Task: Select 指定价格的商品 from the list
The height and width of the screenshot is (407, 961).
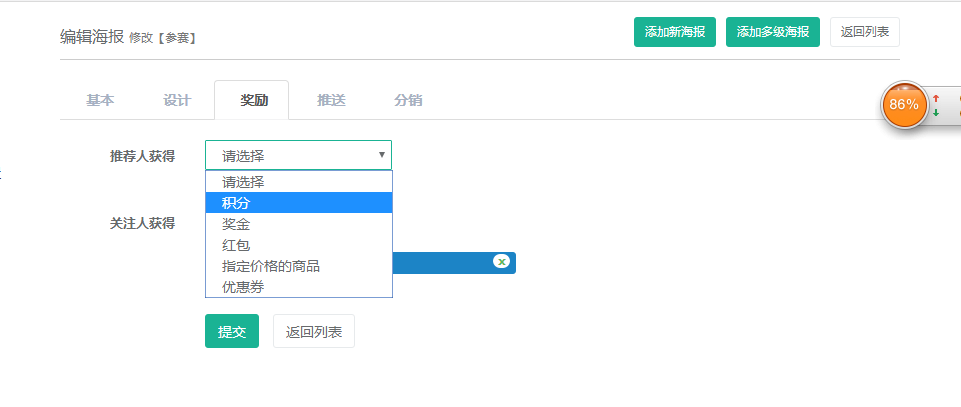Action: (x=299, y=266)
